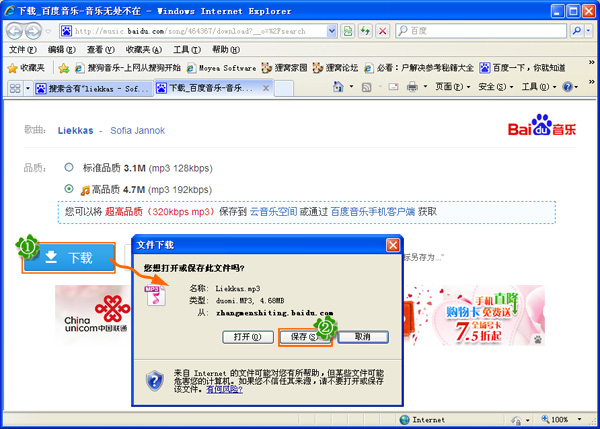Viewport: 600px width, 429px height.
Task: Switch to the 搜索含有"liekkas tab
Action: (93, 88)
